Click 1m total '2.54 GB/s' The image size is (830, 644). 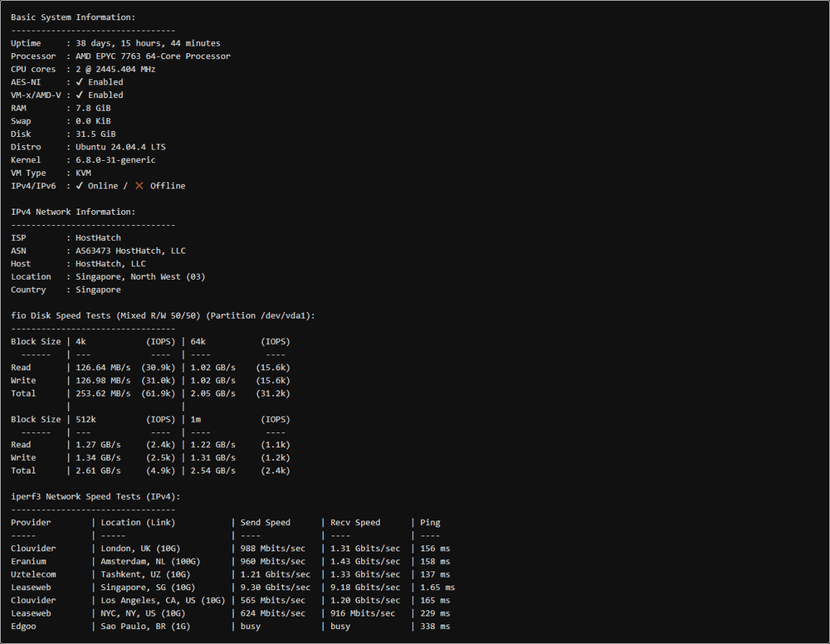coord(212,471)
